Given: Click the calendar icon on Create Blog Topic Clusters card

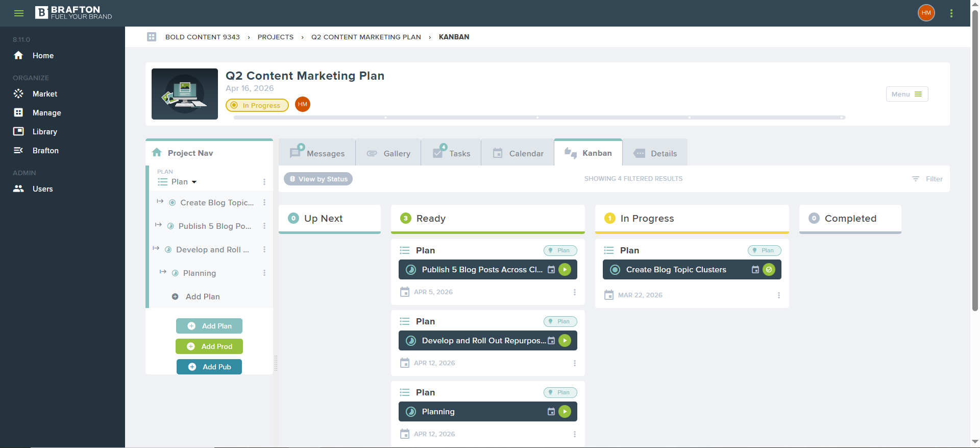Looking at the screenshot, I should (755, 270).
